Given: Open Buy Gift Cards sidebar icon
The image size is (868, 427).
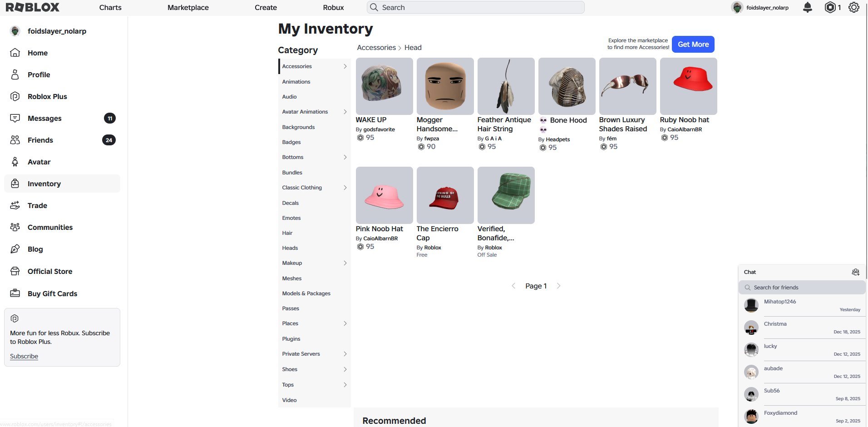Looking at the screenshot, I should [15, 293].
